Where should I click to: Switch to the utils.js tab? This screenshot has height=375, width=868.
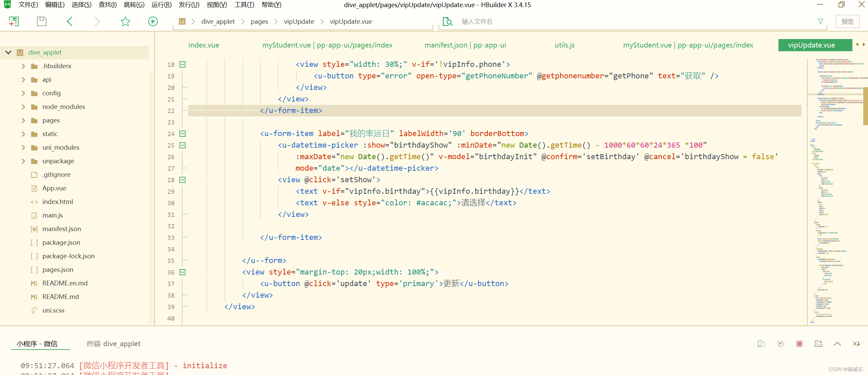[x=564, y=45]
